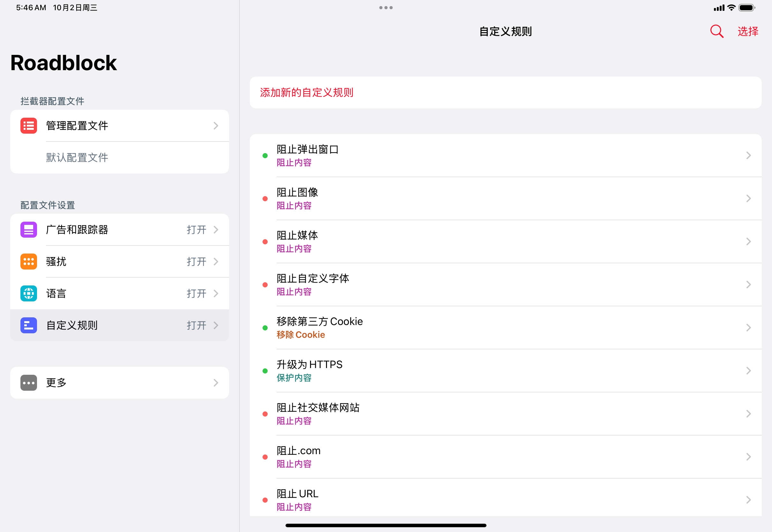Open the 阻止图像 rule
The height and width of the screenshot is (532, 772).
tap(505, 199)
